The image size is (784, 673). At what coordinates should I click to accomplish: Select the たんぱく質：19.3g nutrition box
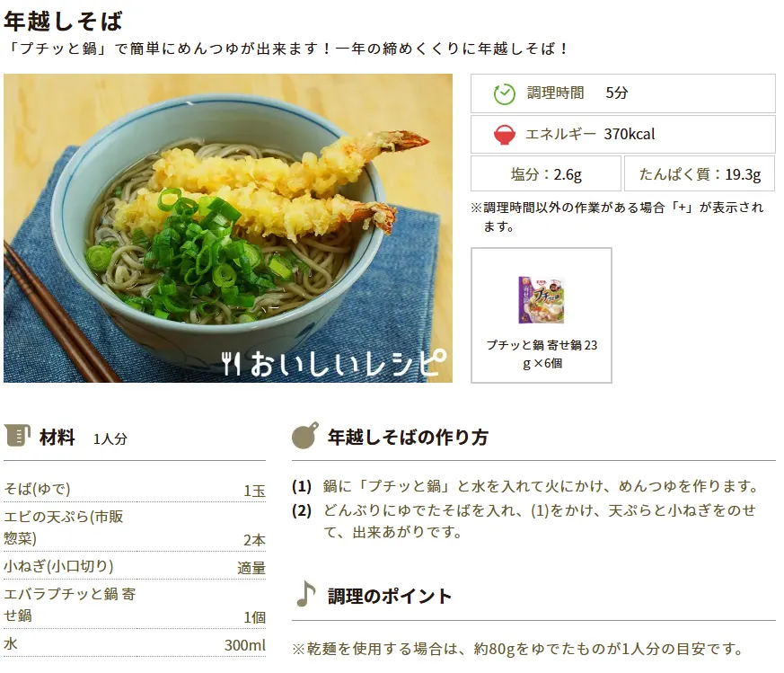pos(700,173)
